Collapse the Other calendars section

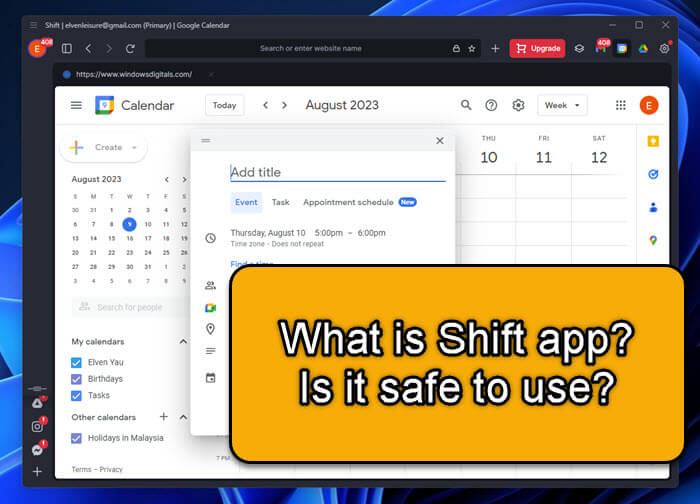point(183,417)
